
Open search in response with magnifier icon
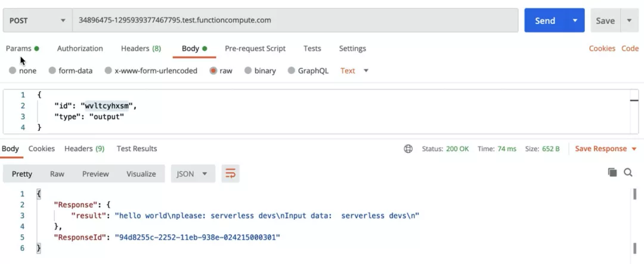pos(628,172)
